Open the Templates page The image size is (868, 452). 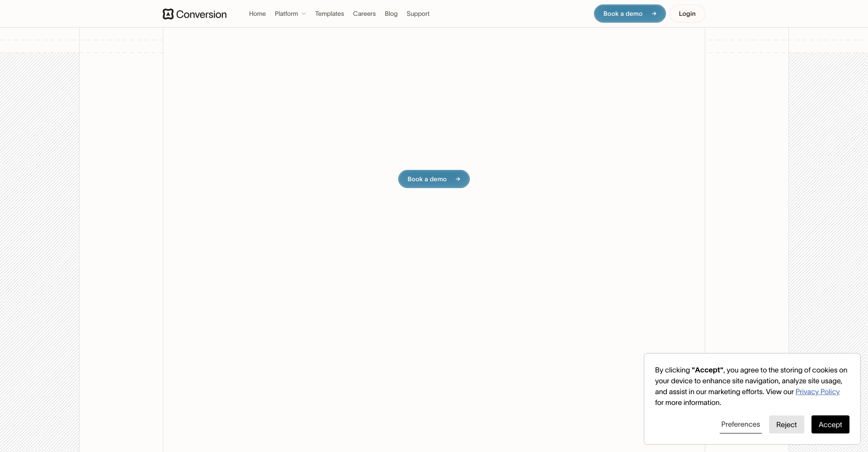point(329,14)
